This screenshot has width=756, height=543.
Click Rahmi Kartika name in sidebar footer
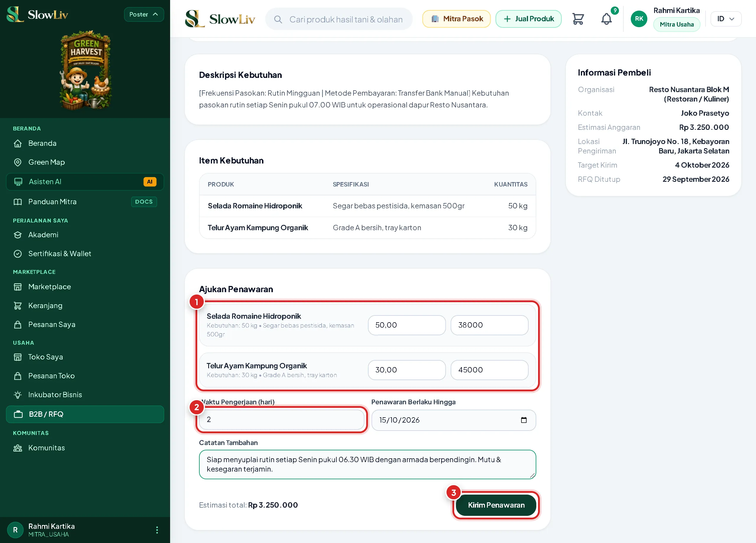(x=51, y=526)
